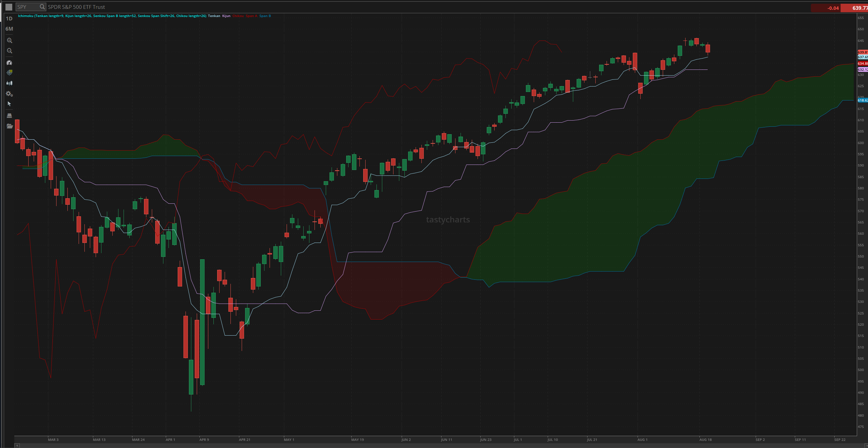Click the Kijun legend label
The width and height of the screenshot is (868, 448).
[226, 16]
